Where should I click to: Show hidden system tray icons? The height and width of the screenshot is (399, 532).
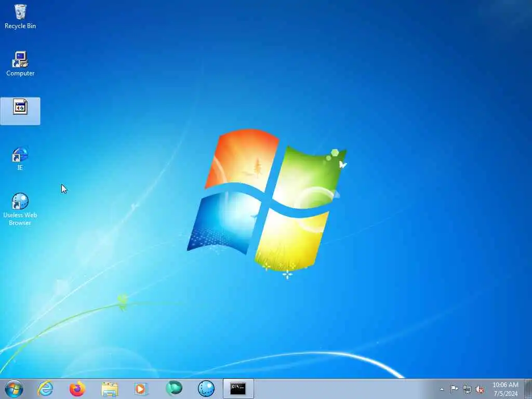point(442,390)
